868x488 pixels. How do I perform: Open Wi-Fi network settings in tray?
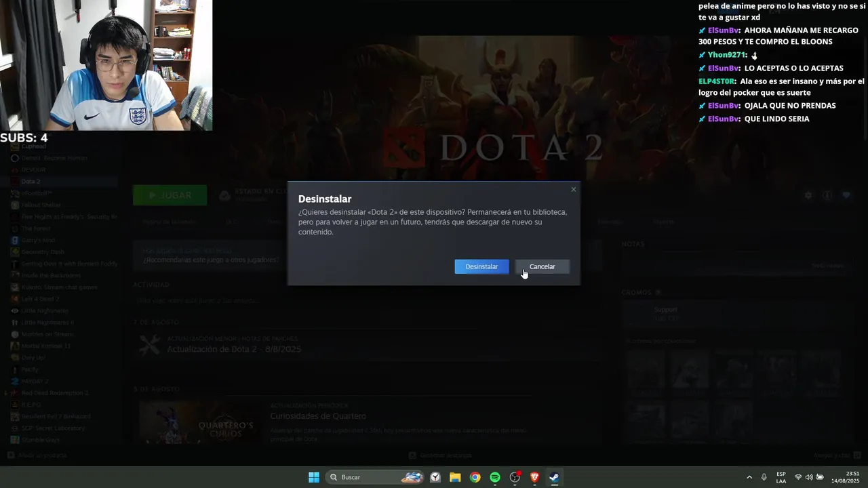[798, 477]
